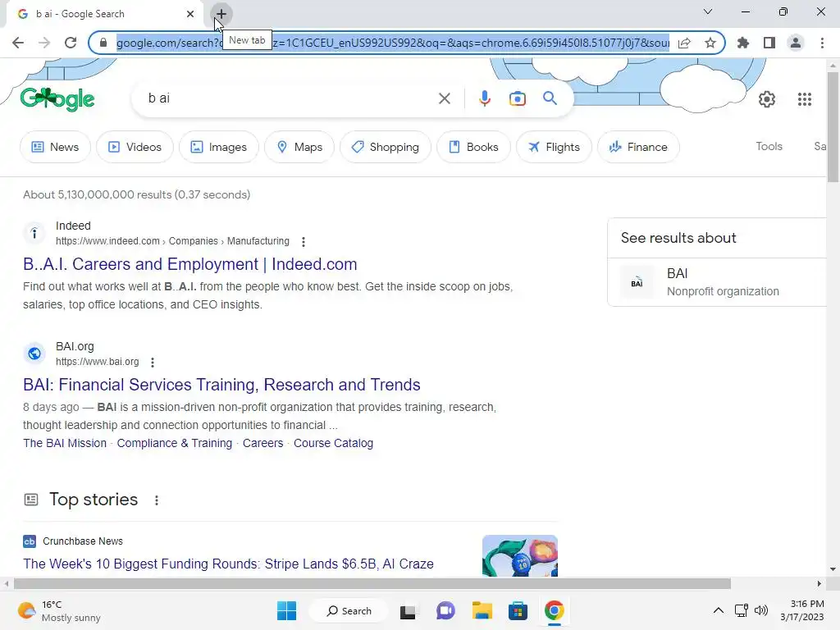Switch to the Shopping results filter
The height and width of the screenshot is (630, 840).
point(386,147)
